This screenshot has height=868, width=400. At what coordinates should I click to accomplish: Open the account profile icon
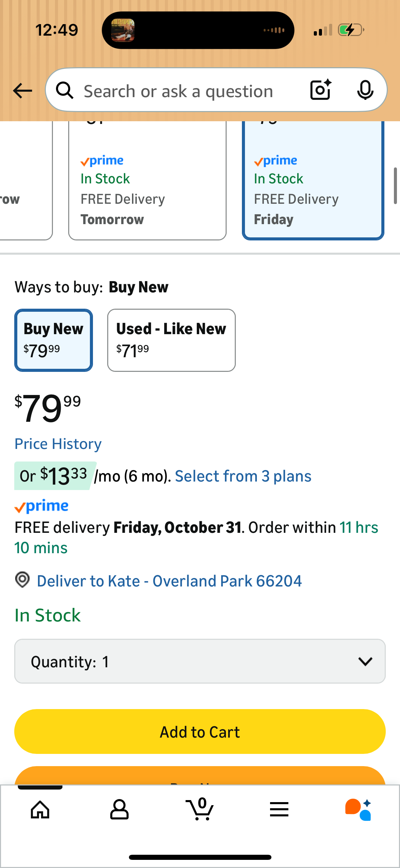(x=119, y=810)
